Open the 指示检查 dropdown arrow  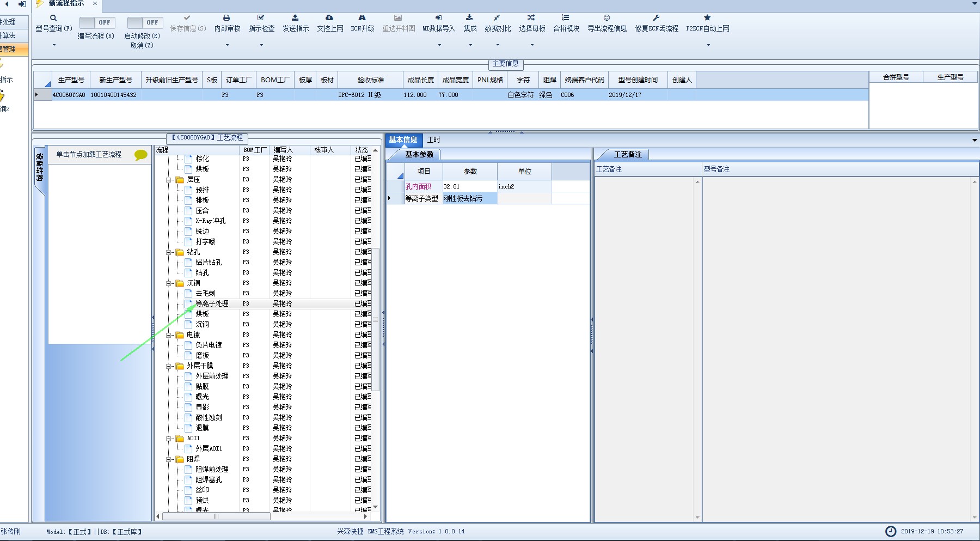[x=261, y=45]
